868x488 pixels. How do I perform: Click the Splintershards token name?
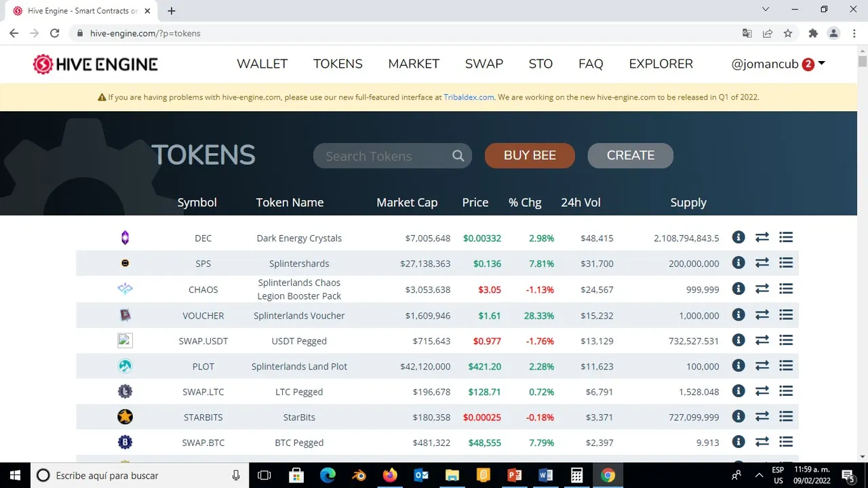[x=299, y=264]
